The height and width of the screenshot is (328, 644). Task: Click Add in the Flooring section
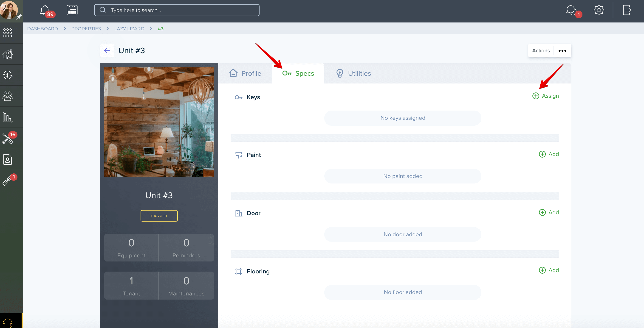tap(549, 270)
